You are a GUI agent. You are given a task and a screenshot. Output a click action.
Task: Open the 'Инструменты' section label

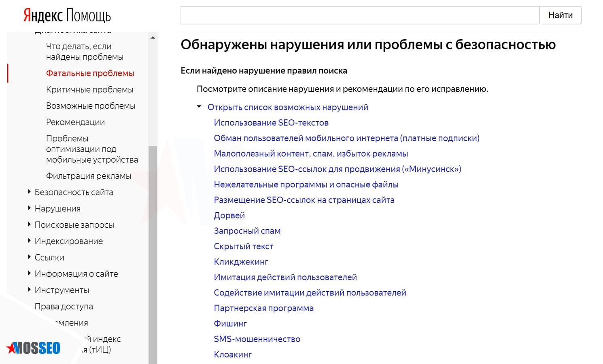pyautogui.click(x=62, y=290)
